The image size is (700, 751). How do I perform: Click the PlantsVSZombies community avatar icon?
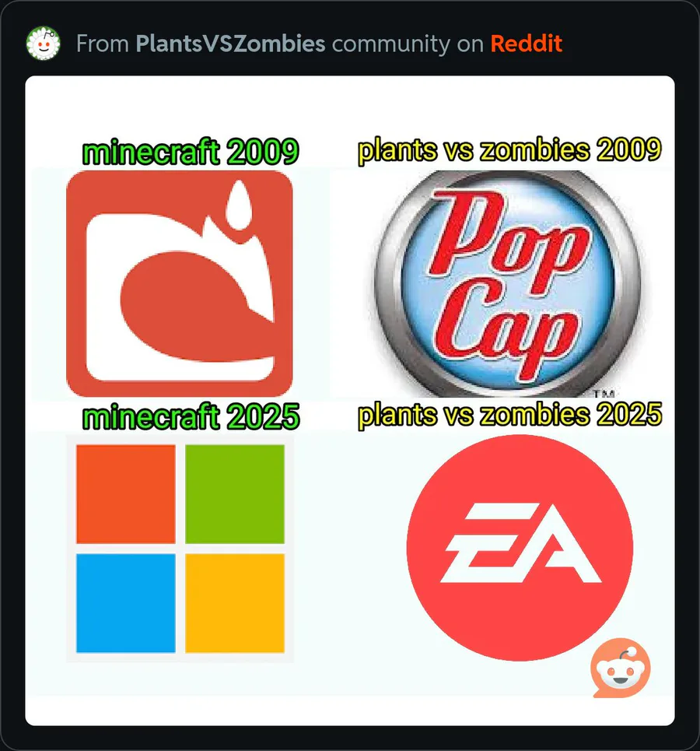click(x=44, y=44)
